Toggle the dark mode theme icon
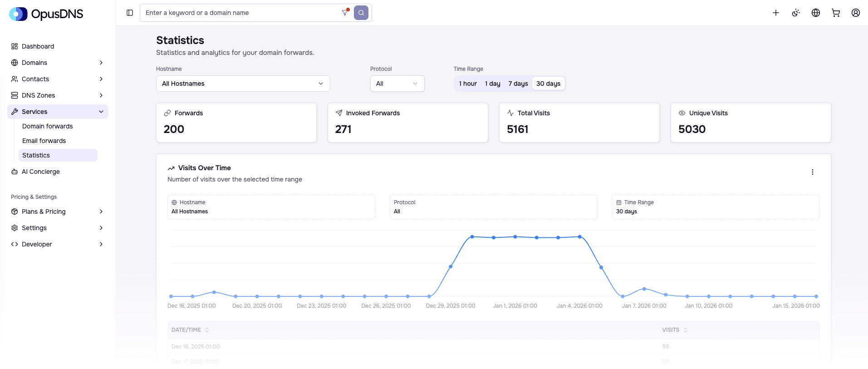 [796, 13]
